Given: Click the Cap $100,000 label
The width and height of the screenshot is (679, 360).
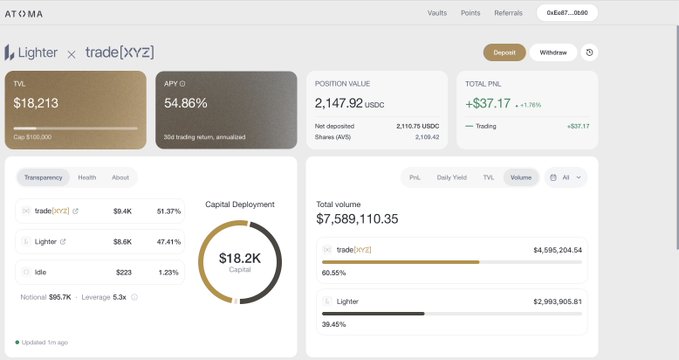Looking at the screenshot, I should [32, 137].
